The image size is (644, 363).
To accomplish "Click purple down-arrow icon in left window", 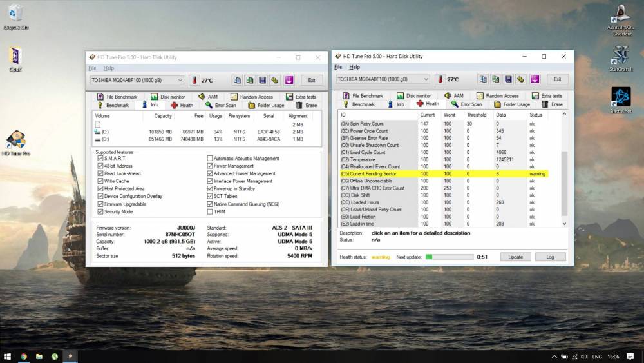I will coord(289,80).
